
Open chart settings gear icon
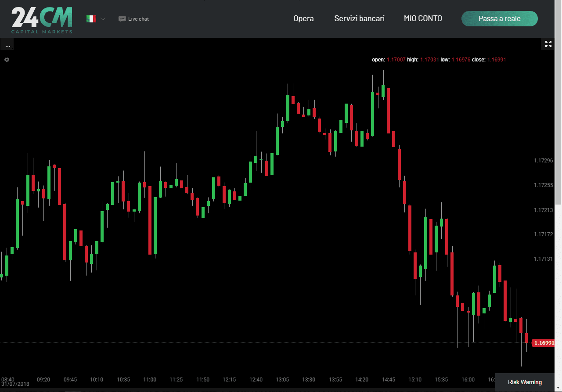7,59
